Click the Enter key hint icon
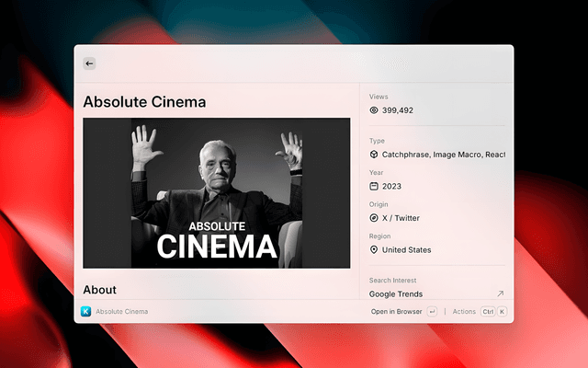This screenshot has width=588, height=368. coord(432,312)
